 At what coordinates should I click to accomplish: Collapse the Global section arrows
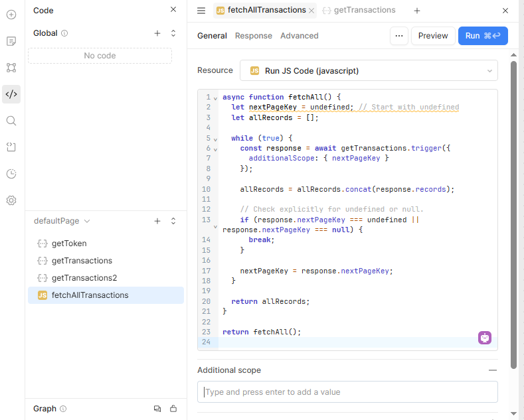pos(173,33)
